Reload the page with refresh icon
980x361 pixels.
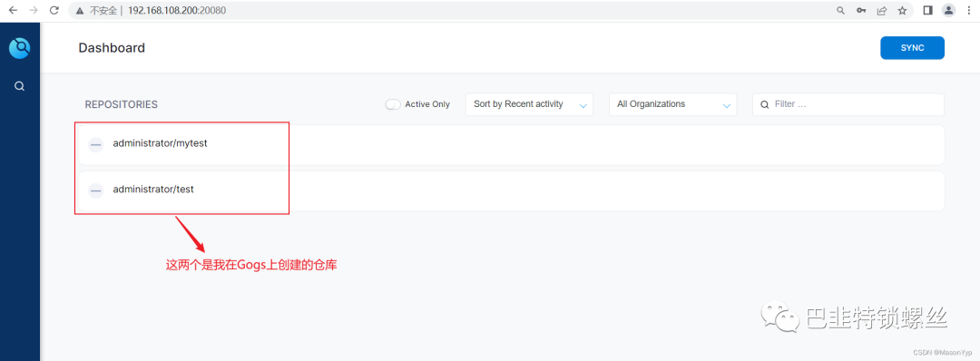pyautogui.click(x=54, y=10)
